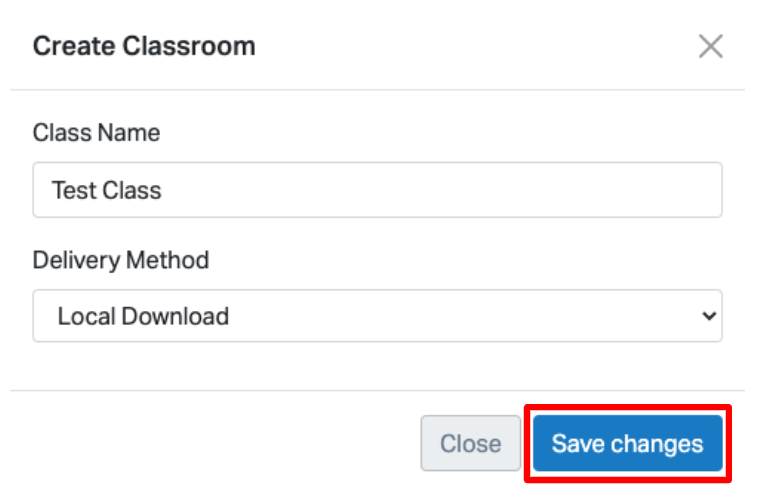This screenshot has height=497, width=757.
Task: Select the "Local Download" option text
Action: [143, 316]
